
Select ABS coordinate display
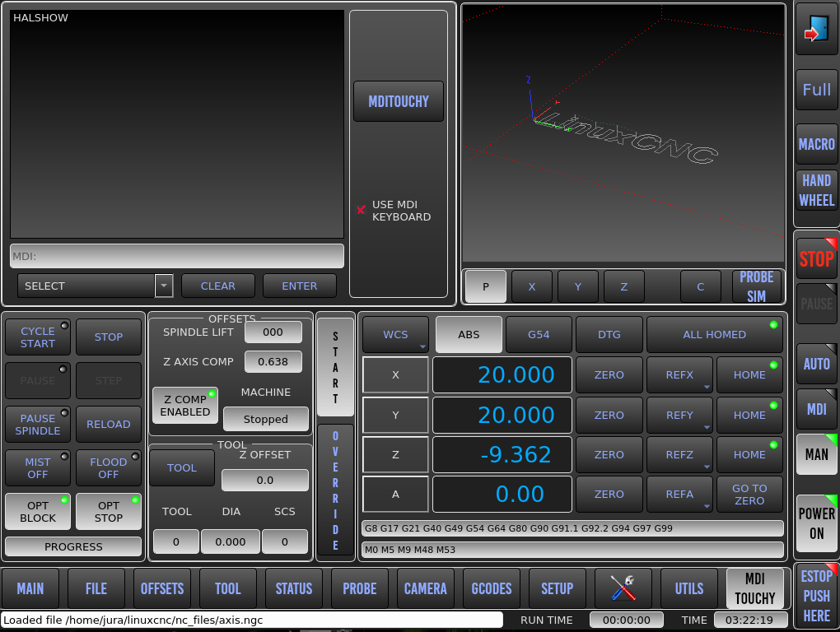(x=469, y=334)
